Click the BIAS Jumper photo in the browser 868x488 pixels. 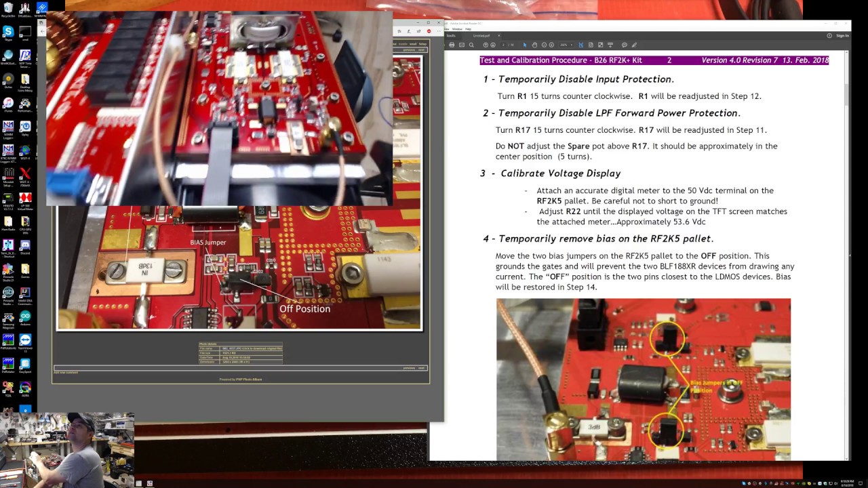[x=239, y=267]
